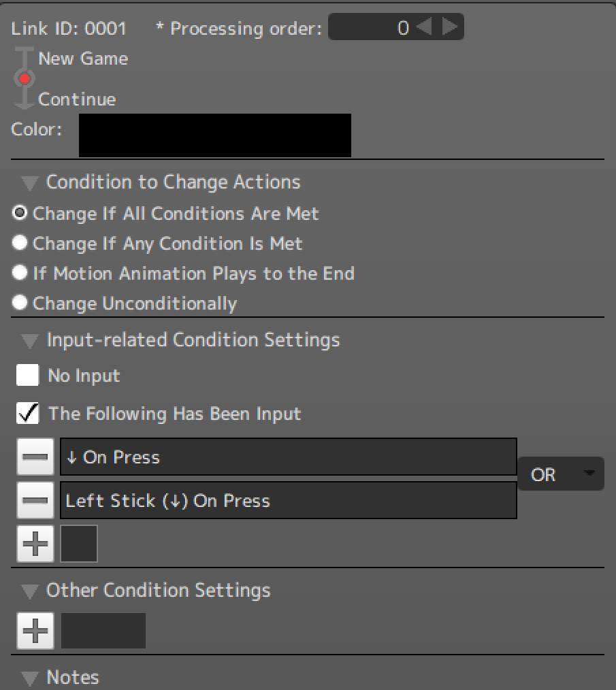
Task: Select Change If All Conditions Are Met
Action: 20,213
